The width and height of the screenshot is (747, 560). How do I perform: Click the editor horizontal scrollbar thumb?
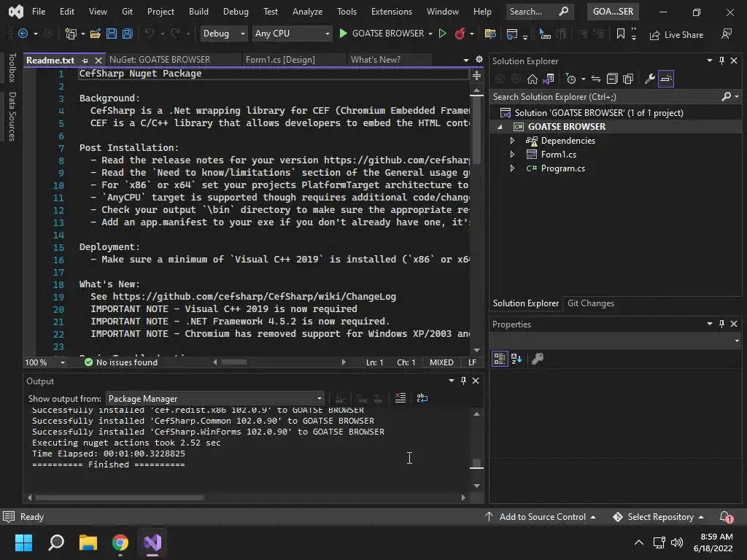point(234,362)
